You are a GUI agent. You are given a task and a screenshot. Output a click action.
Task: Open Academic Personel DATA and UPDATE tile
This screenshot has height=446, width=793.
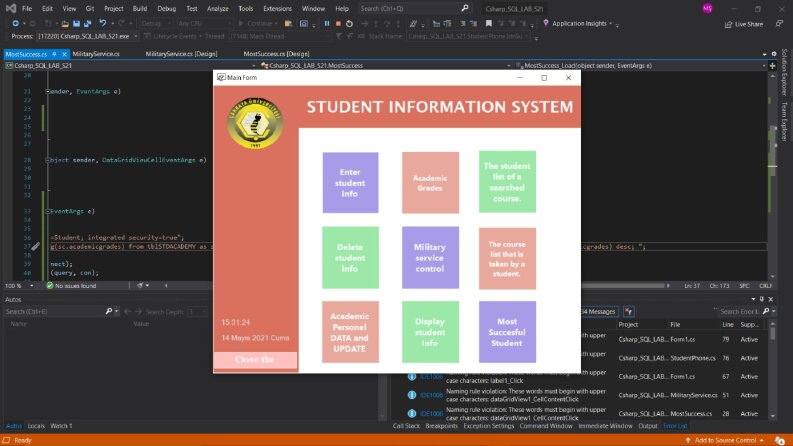point(350,332)
